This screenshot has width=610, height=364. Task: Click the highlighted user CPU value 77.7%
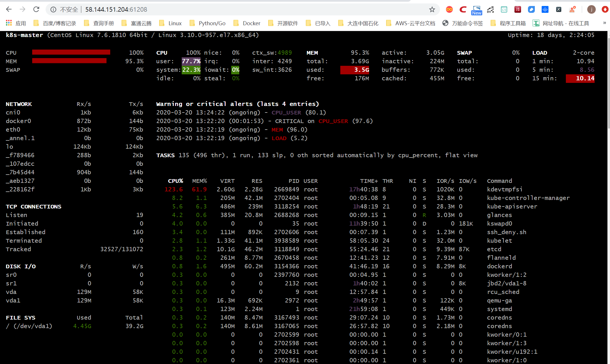[x=191, y=61]
